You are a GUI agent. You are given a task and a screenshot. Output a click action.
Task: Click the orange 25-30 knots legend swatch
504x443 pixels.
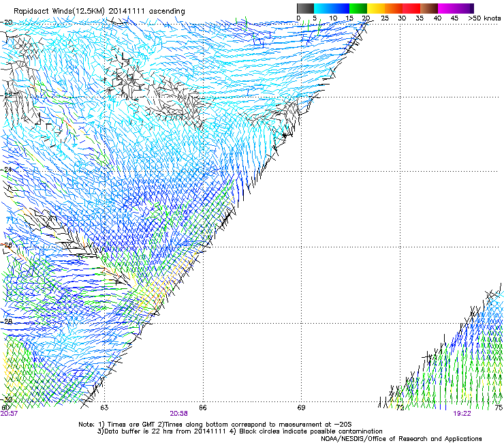click(x=394, y=8)
